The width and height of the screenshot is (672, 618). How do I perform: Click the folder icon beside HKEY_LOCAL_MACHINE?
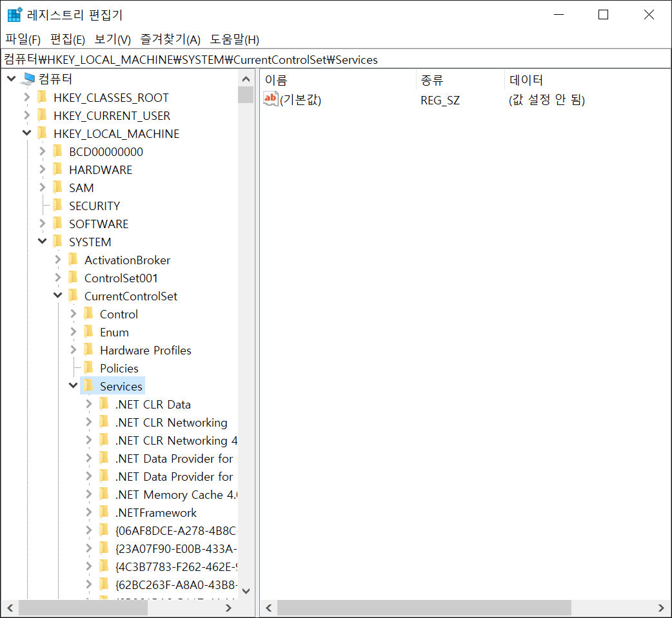[x=43, y=133]
